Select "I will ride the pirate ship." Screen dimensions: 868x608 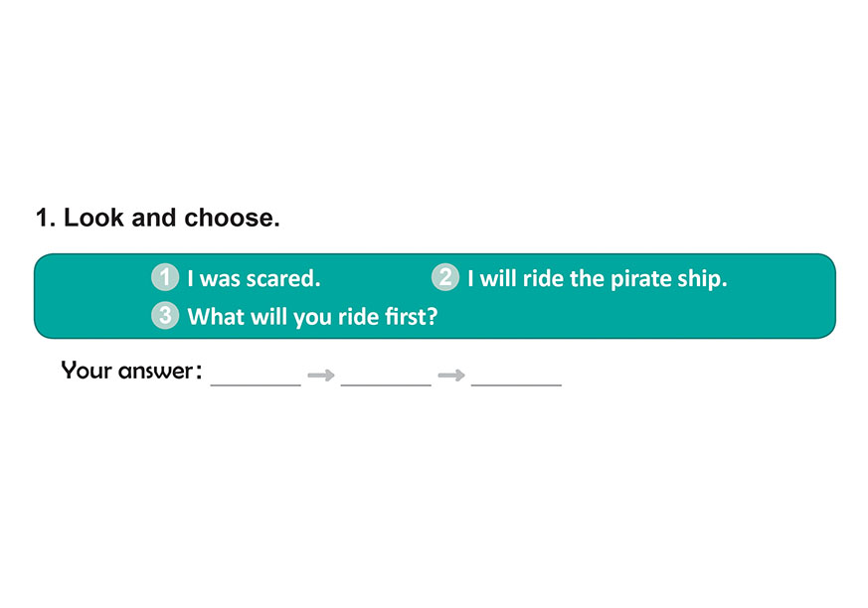pyautogui.click(x=597, y=279)
